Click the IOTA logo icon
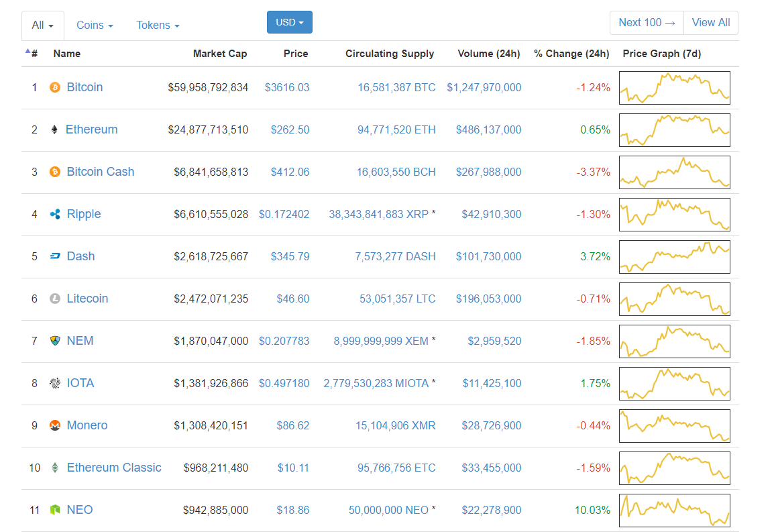Screen dimensions: 774x532 pyautogui.click(x=55, y=383)
